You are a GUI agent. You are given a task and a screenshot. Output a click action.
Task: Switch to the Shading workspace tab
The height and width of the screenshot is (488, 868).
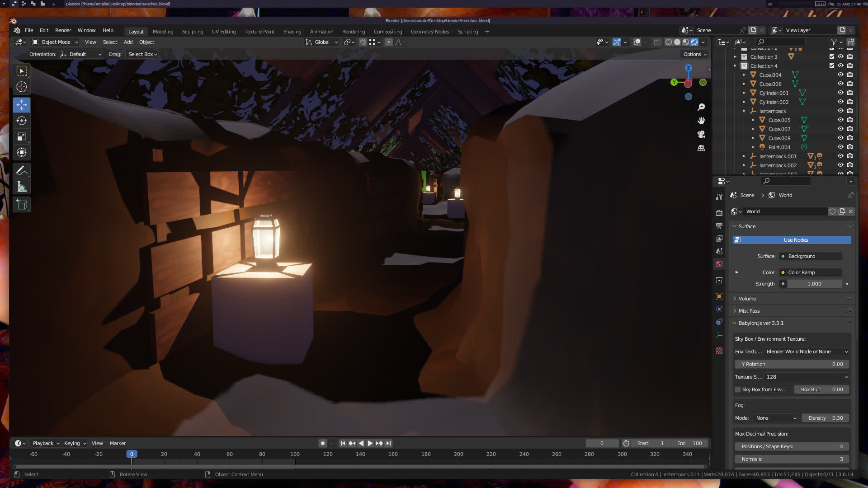click(292, 32)
